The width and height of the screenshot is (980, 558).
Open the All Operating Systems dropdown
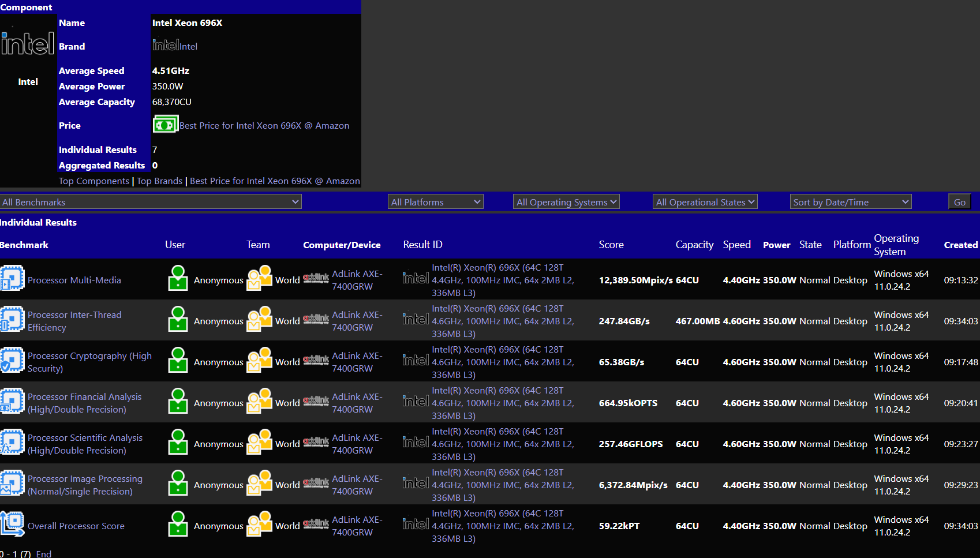[566, 201]
